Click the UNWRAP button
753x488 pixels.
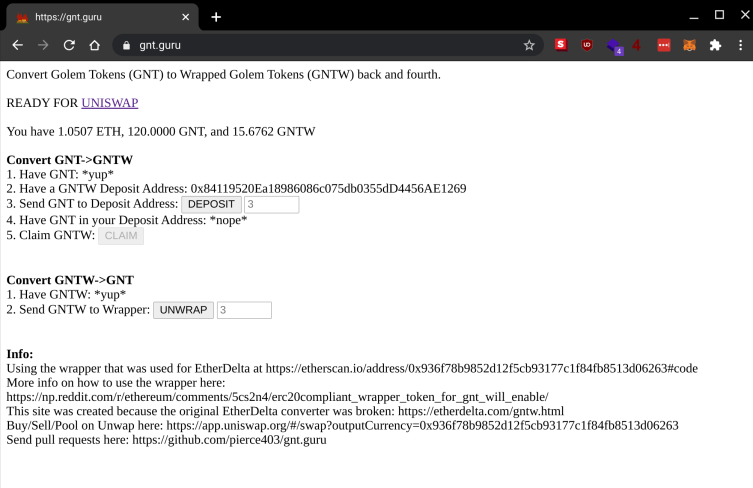click(x=183, y=310)
